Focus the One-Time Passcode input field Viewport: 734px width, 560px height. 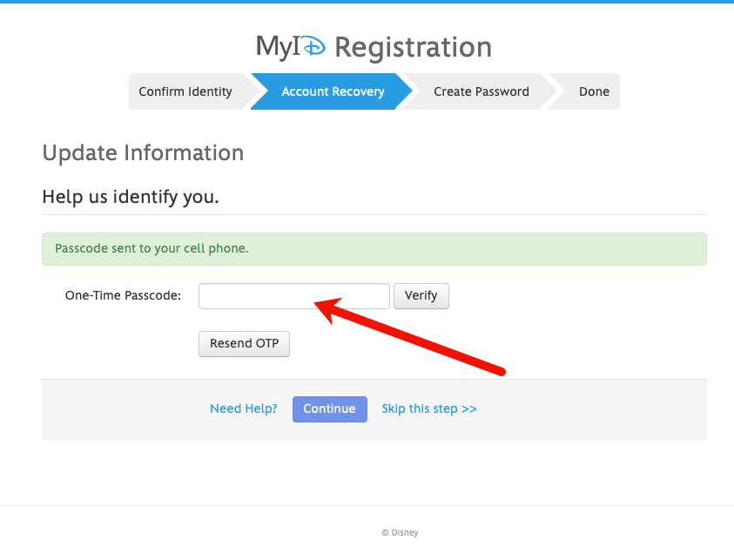pos(293,296)
